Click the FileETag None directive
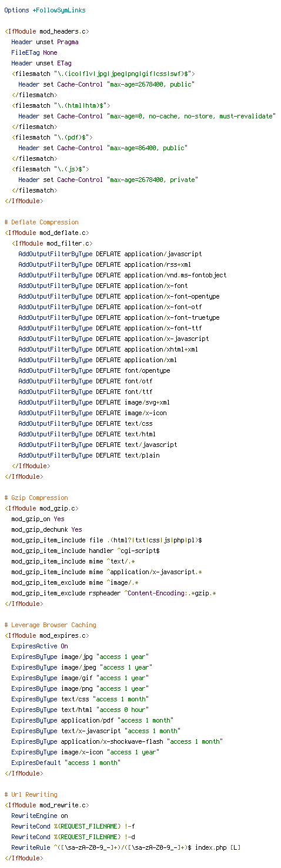 [x=34, y=53]
